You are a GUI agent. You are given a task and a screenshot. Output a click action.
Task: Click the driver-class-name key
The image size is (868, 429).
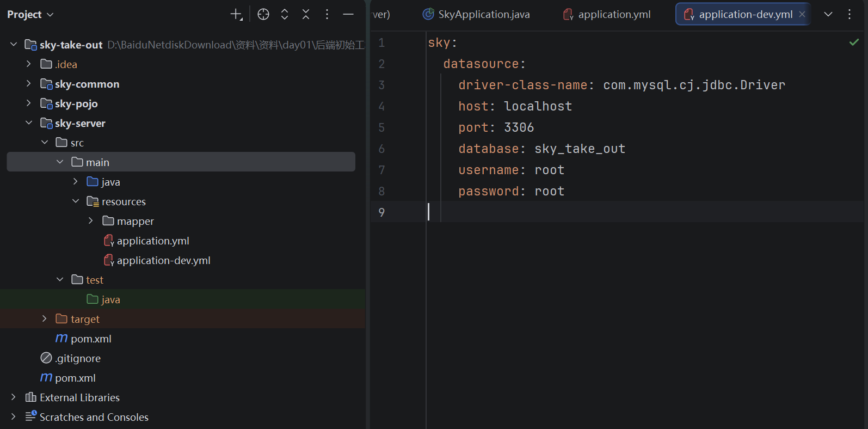[x=522, y=85]
